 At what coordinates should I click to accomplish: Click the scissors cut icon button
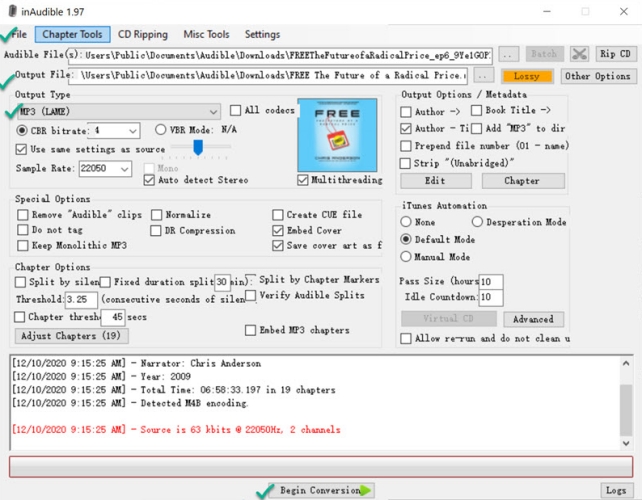(579, 54)
